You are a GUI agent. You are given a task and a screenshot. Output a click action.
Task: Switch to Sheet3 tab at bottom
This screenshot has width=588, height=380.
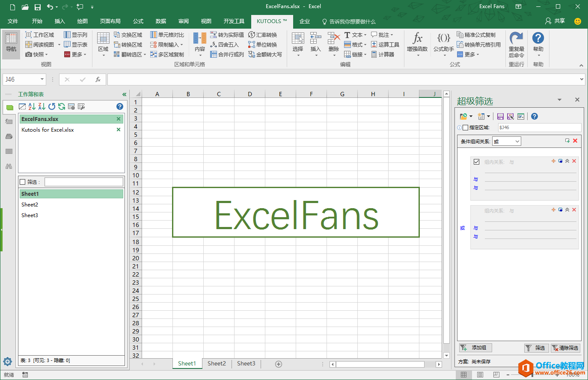tap(246, 364)
